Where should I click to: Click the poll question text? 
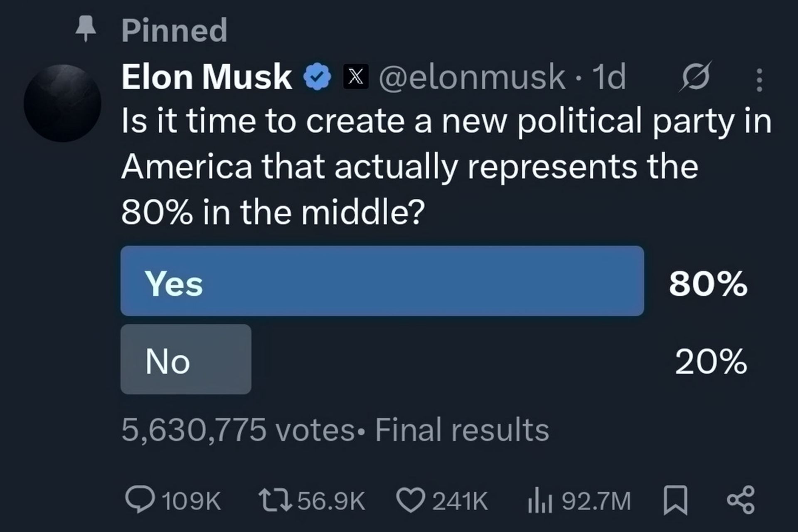pyautogui.click(x=446, y=166)
